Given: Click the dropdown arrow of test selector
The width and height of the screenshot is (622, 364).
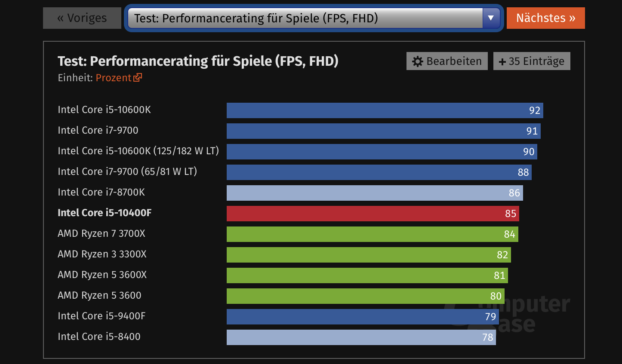Looking at the screenshot, I should [x=491, y=18].
